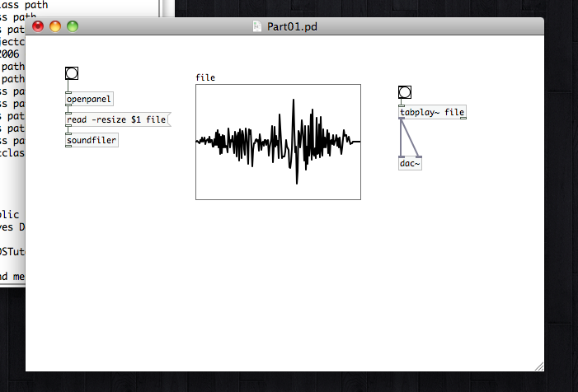Click the dac~ audio output object
Viewport: 578px width, 392px height.
[410, 163]
